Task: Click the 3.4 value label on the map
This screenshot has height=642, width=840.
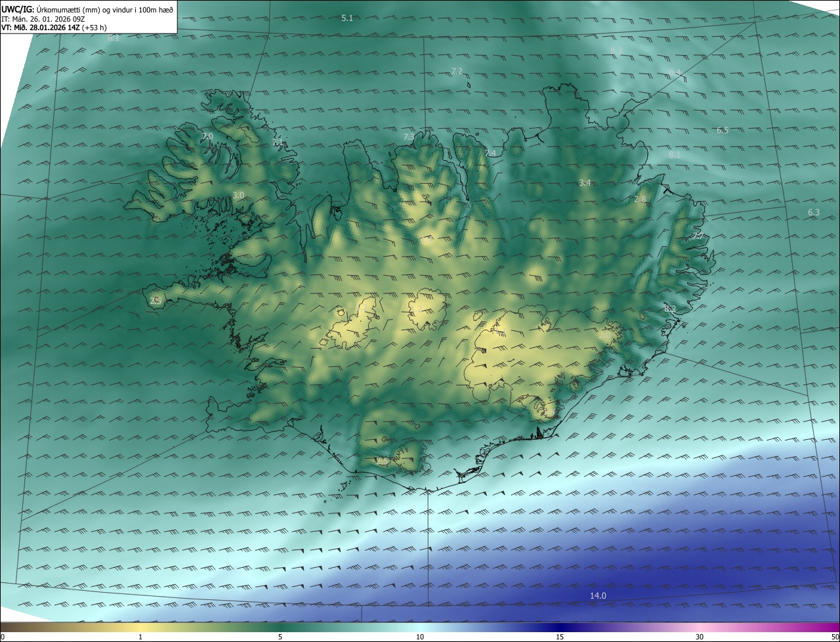Action: coord(585,182)
